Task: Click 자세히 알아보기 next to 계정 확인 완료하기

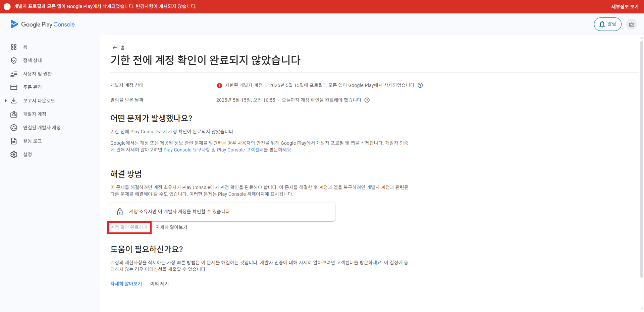Action: tap(171, 227)
